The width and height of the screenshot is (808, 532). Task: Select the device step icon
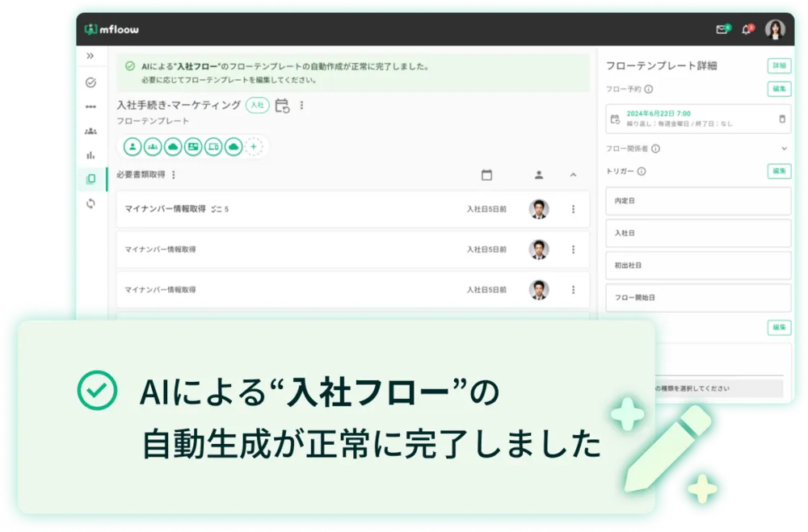[213, 147]
